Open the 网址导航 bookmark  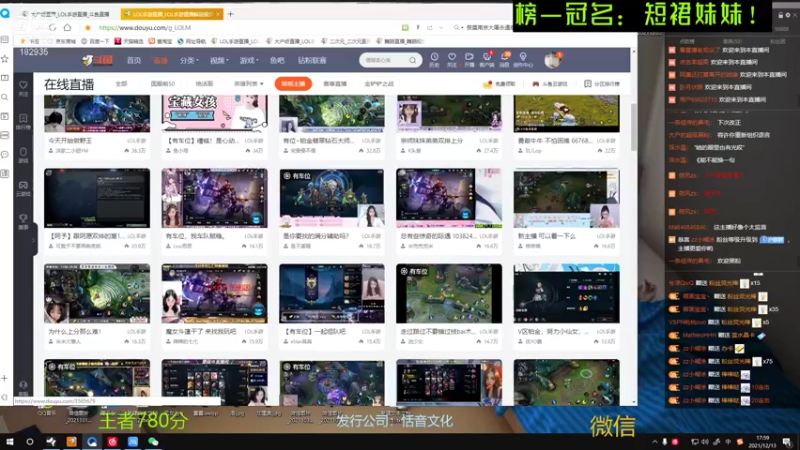(x=192, y=41)
